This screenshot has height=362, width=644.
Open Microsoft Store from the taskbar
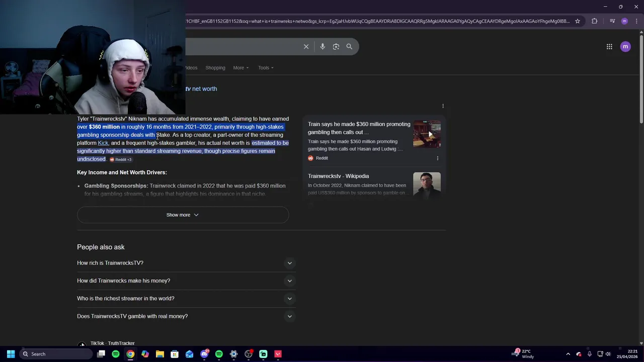(x=175, y=354)
